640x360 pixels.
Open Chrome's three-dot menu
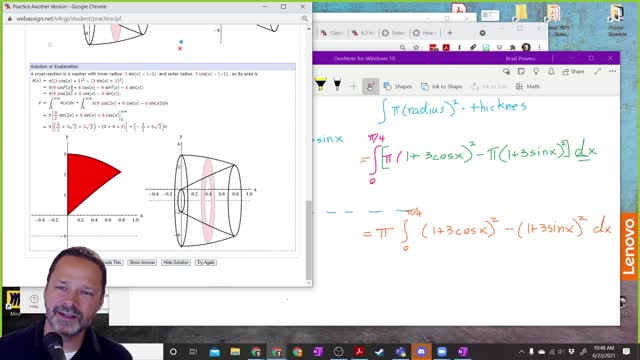(539, 47)
